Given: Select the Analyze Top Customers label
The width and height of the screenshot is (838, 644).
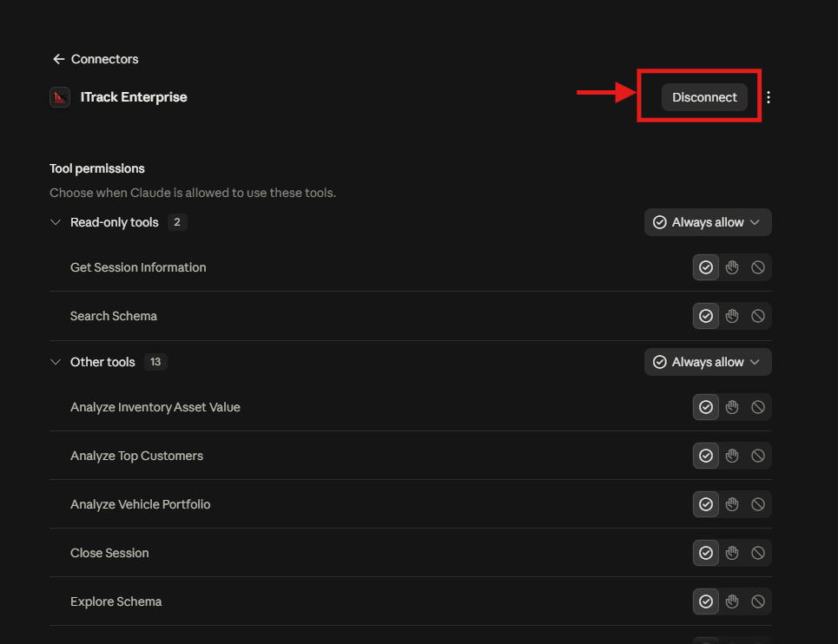Looking at the screenshot, I should click(137, 456).
